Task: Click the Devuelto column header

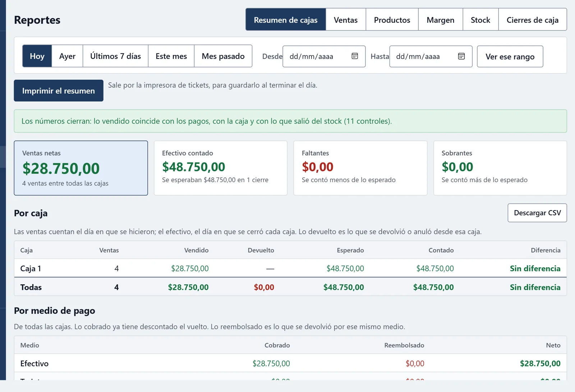Action: tap(261, 250)
